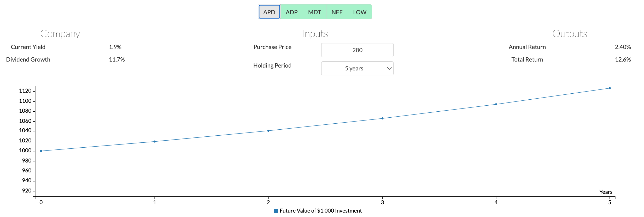
Task: Click the year 1 data point on chart
Action: coord(155,142)
